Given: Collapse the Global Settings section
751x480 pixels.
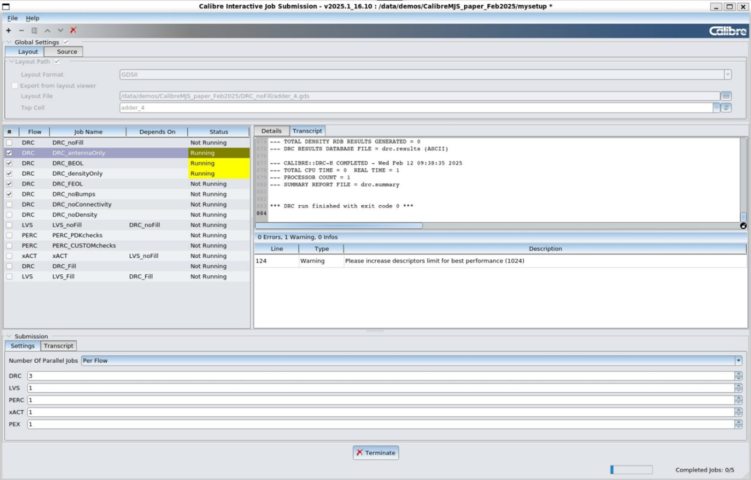Looking at the screenshot, I should click(9, 42).
